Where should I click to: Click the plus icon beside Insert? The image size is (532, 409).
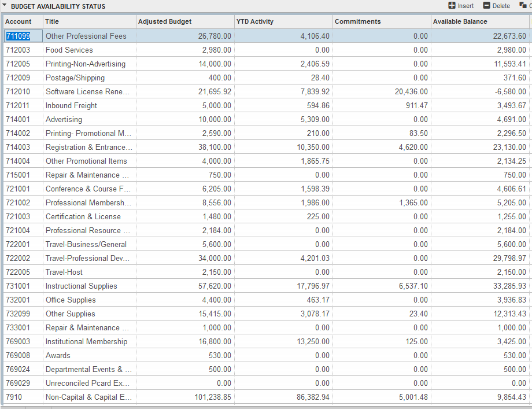click(452, 5)
